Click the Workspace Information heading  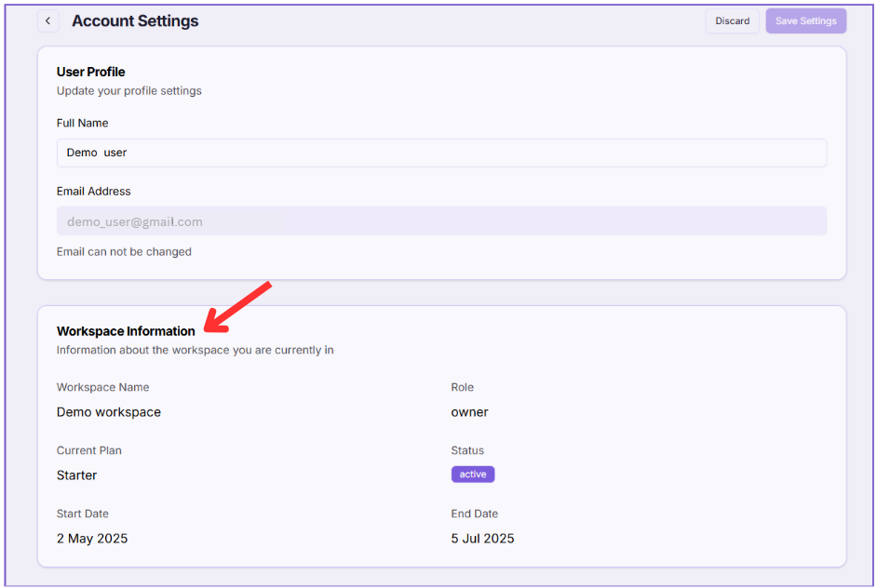(x=126, y=331)
